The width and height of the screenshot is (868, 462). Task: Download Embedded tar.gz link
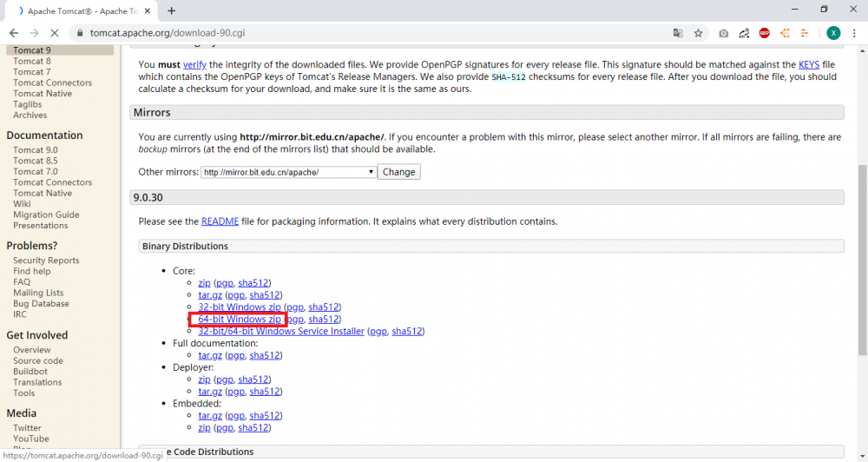pyautogui.click(x=210, y=416)
